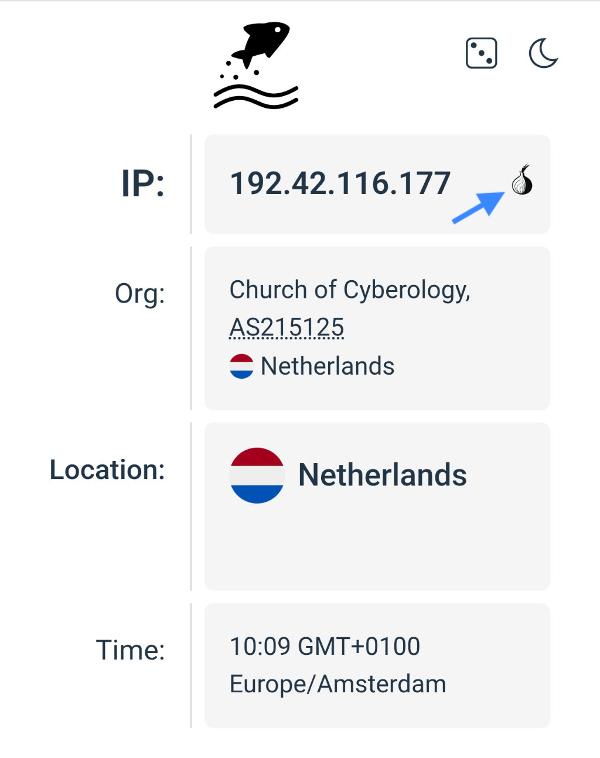This screenshot has height=758, width=600.
Task: Click the 10:09 GMT+0100 time text
Action: [x=325, y=646]
